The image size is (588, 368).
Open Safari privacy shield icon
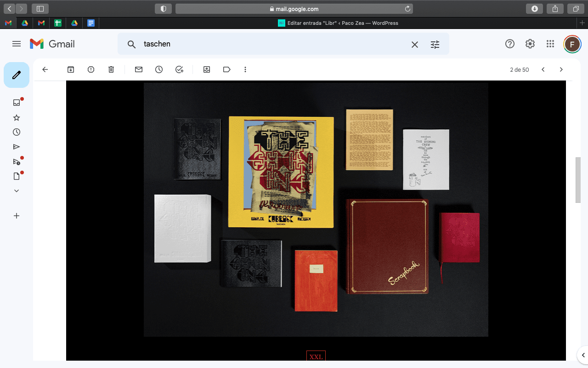[x=163, y=9]
